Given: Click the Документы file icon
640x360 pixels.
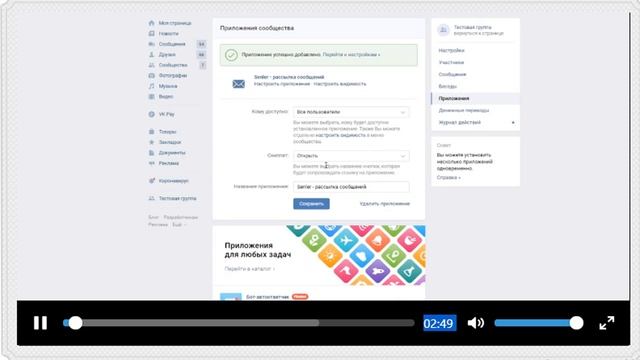Looking at the screenshot, I should [151, 153].
